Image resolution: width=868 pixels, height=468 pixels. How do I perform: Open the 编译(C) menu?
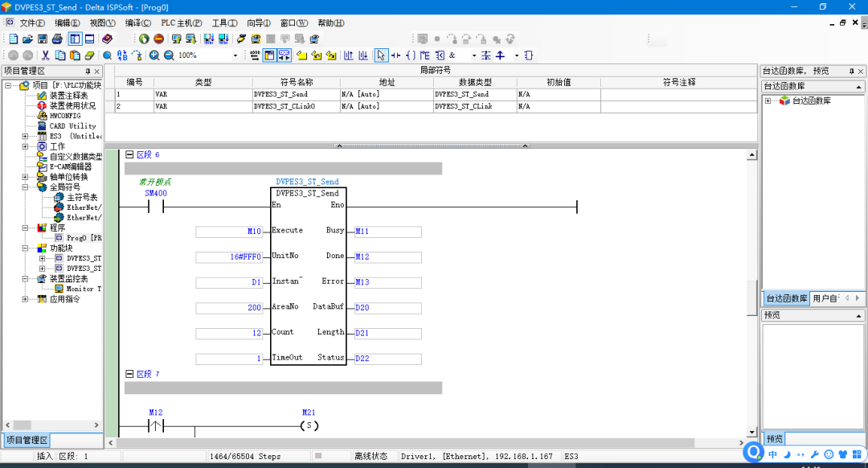pos(138,23)
